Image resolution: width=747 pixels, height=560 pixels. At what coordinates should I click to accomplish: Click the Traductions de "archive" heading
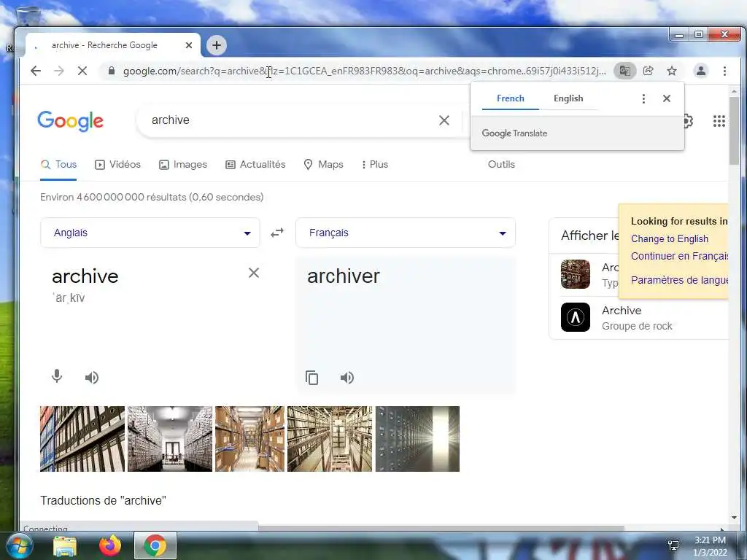[103, 500]
